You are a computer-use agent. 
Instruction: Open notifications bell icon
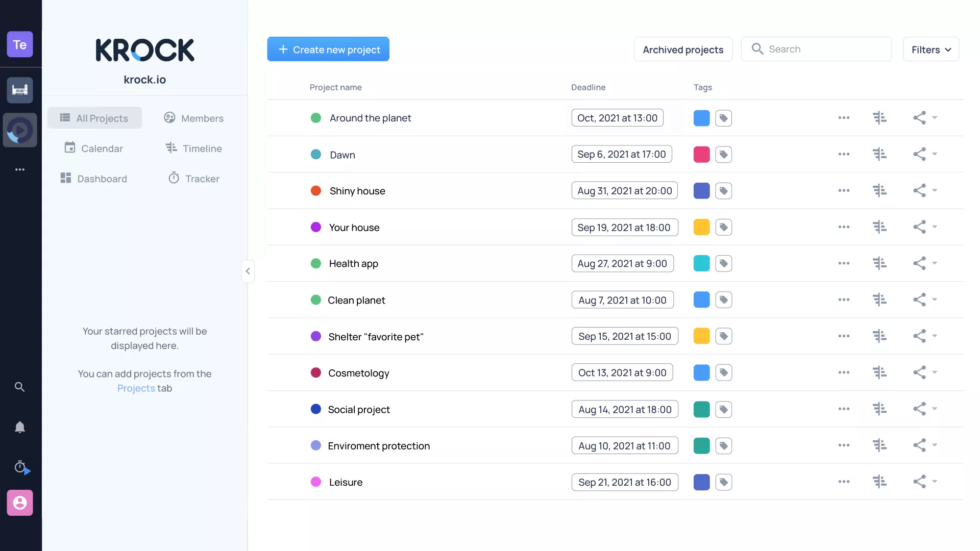(x=19, y=427)
